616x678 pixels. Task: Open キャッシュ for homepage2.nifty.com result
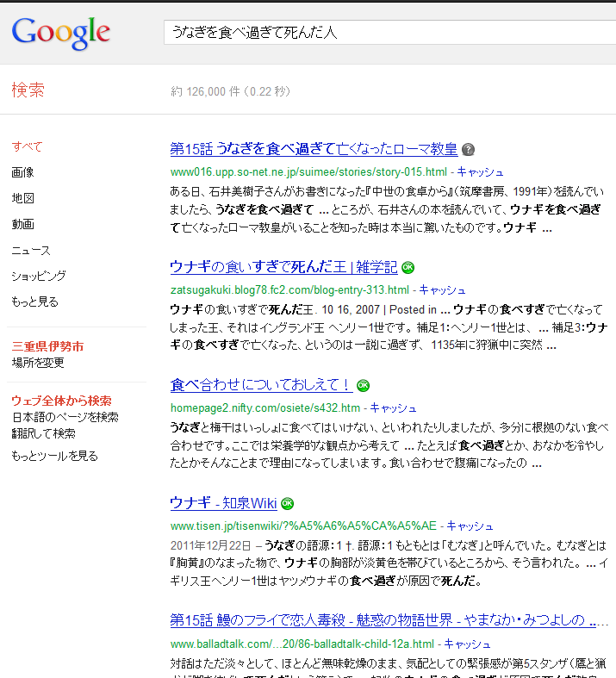394,408
